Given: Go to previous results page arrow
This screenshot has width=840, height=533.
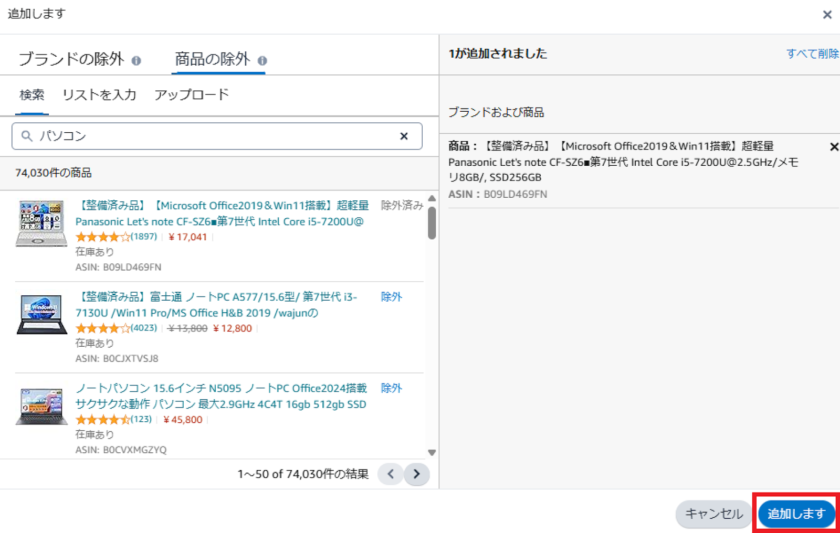Looking at the screenshot, I should (391, 474).
